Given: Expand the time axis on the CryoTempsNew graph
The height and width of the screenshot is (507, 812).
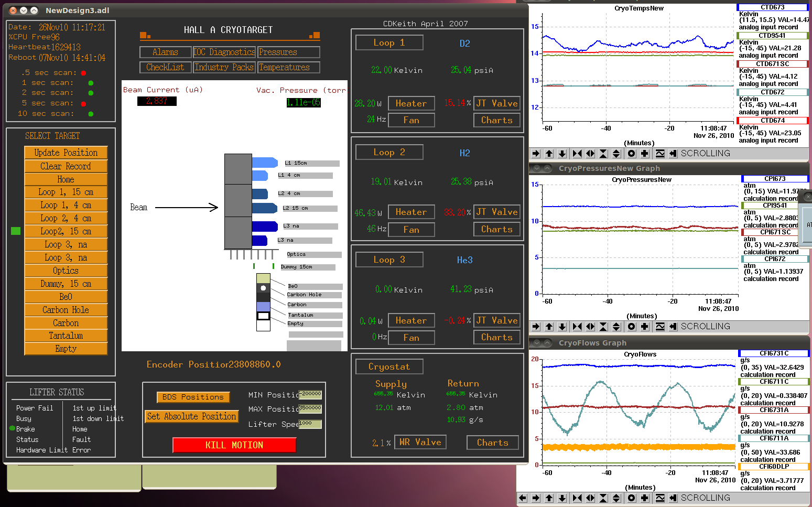Looking at the screenshot, I should 590,154.
